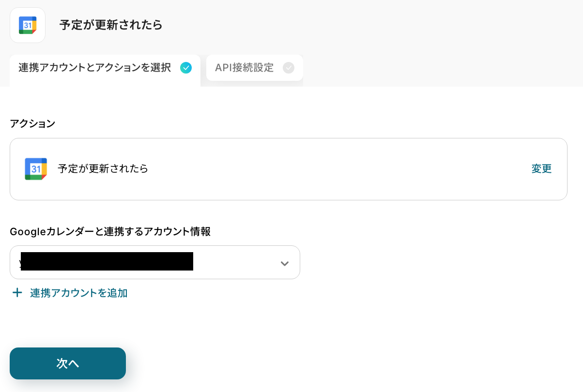
Task: Click the empty area inside the action card
Action: click(x=339, y=169)
